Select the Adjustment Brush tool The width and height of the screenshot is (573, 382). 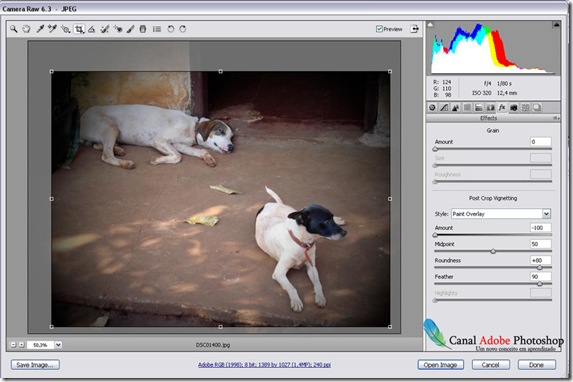tap(130, 29)
